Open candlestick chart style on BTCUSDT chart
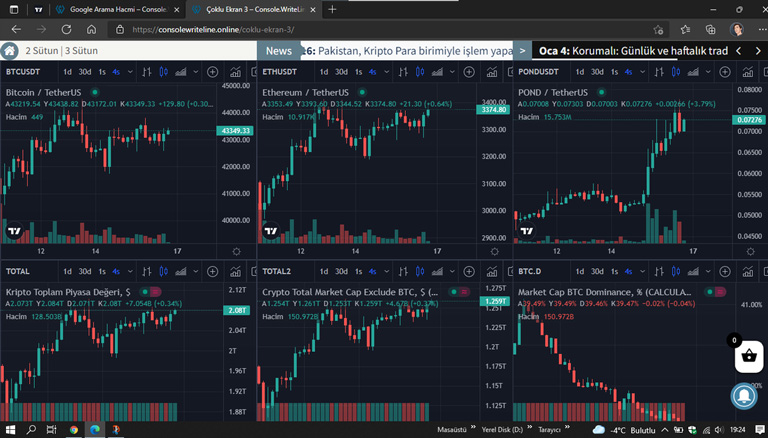Screen dimensions: 768x438 (x=164, y=72)
